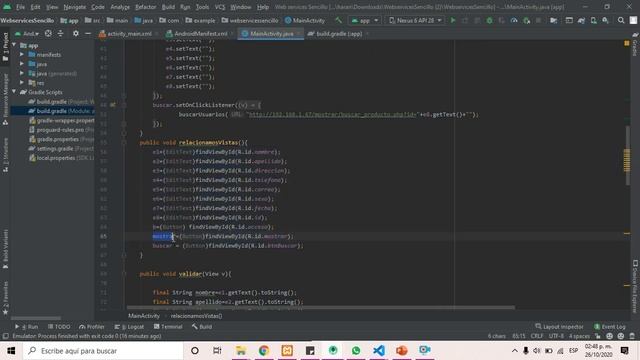This screenshot has width=640, height=360.
Task: Open SDK Manager icon in toolbar
Action: coord(605,20)
